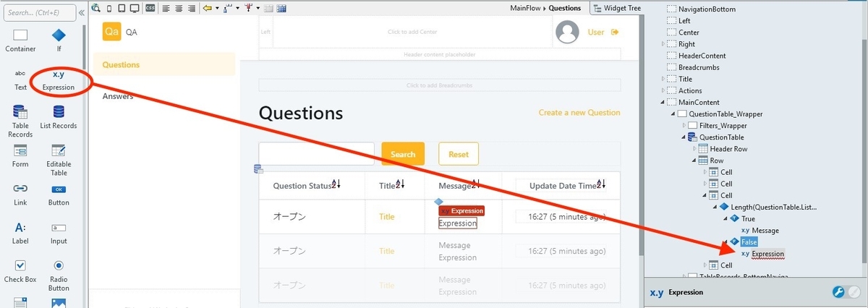Open the CSS style sheet editor
The width and height of the screenshot is (868, 308).
coord(150,9)
